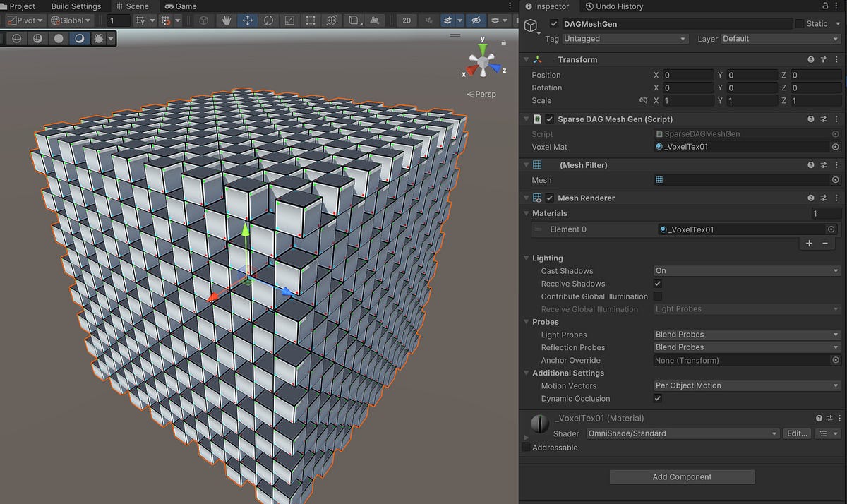This screenshot has width=847, height=504.
Task: Toggle the 2D scene view mode
Action: tap(407, 20)
